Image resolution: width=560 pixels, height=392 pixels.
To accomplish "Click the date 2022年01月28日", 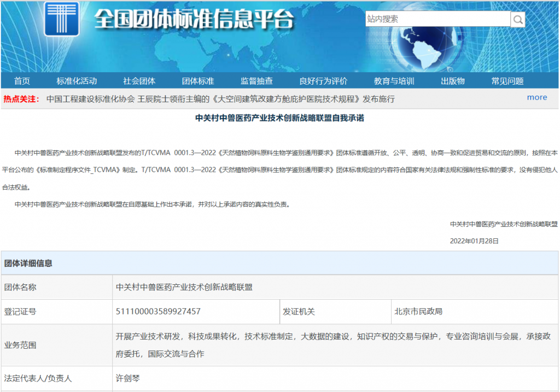I will [474, 241].
